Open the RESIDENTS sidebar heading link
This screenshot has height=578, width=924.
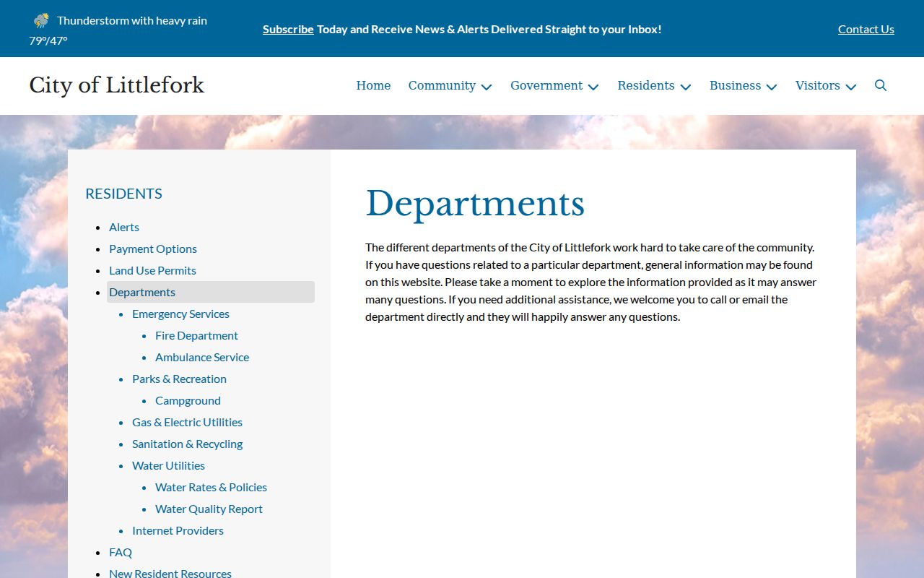coord(123,194)
